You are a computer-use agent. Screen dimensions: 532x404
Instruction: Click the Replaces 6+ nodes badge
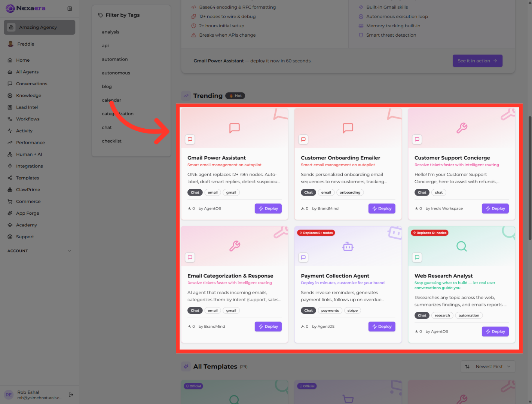[x=429, y=233]
